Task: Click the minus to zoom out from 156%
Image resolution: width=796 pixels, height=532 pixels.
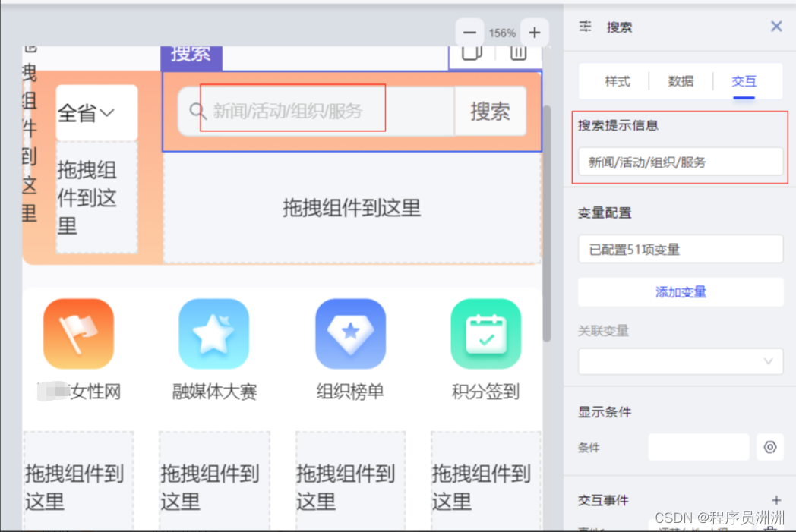Action: coord(469,32)
